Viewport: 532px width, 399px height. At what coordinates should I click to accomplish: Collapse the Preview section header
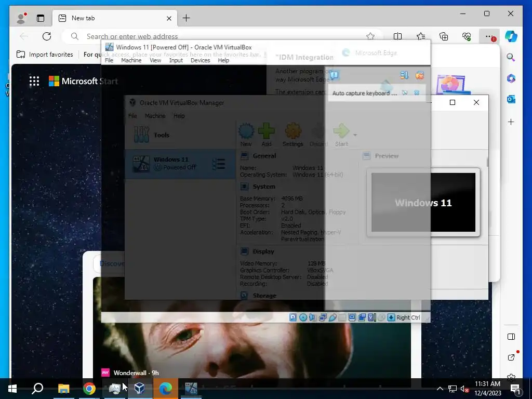point(387,156)
